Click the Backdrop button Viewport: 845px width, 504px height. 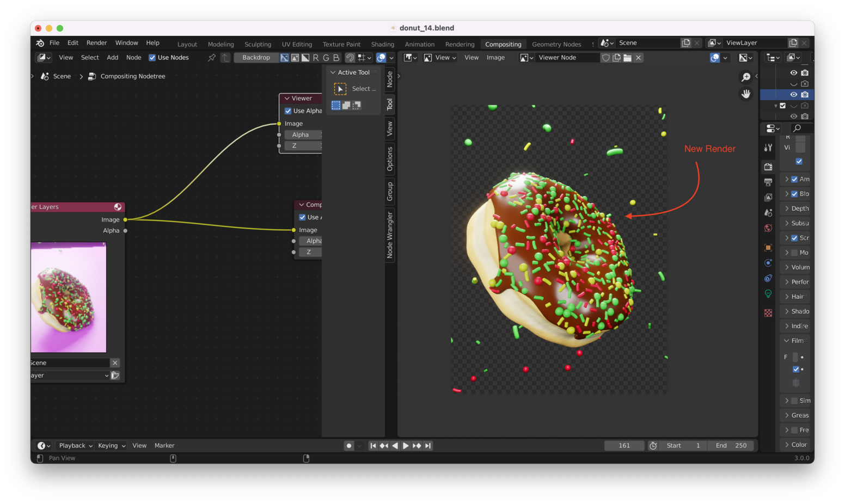point(256,58)
